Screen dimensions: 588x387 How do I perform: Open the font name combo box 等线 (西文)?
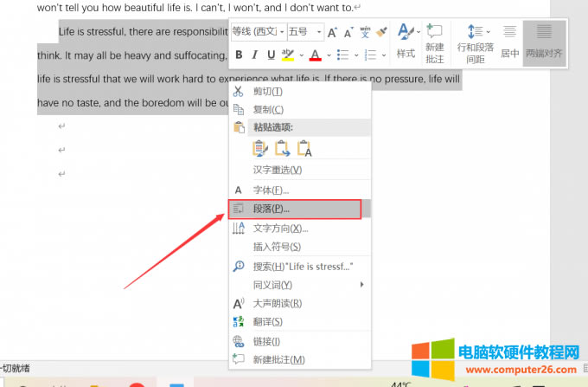(259, 32)
